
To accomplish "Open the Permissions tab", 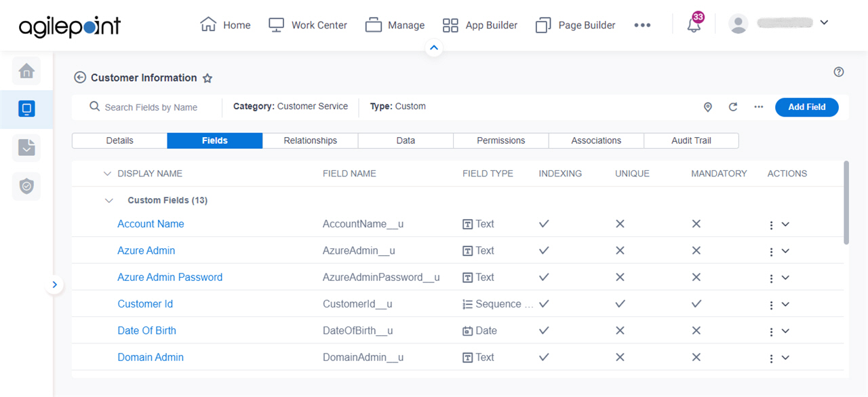I will [501, 140].
